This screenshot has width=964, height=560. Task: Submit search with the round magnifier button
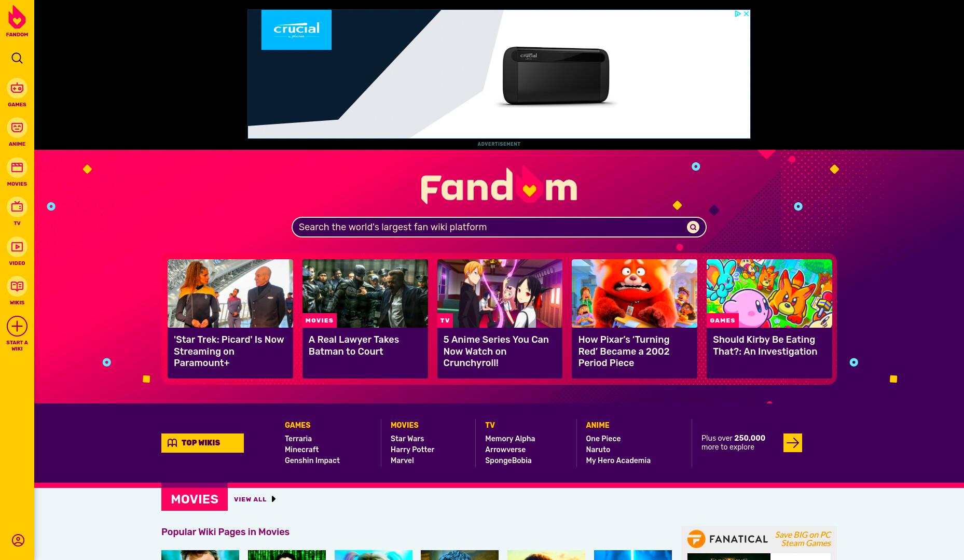[x=693, y=227]
